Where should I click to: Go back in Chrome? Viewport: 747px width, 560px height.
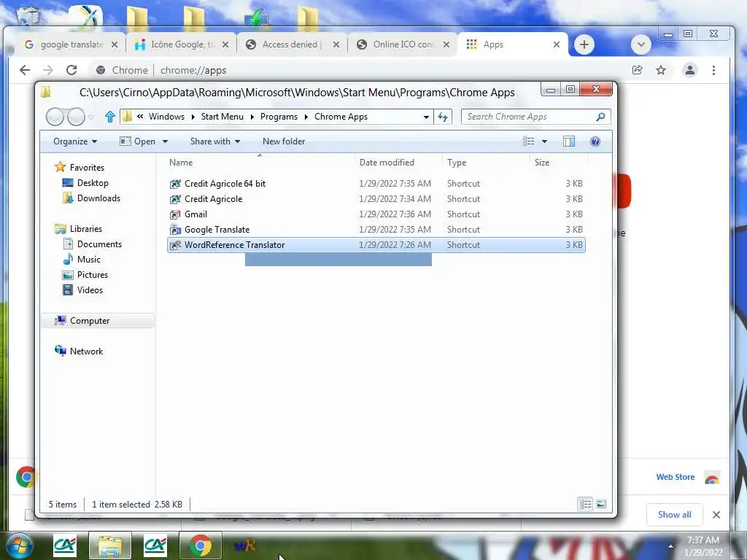click(25, 71)
